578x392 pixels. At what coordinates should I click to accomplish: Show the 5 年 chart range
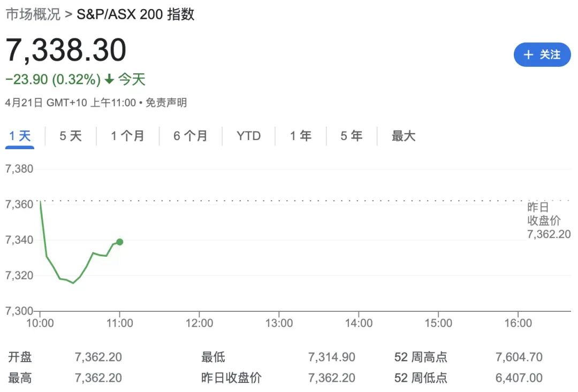(x=352, y=136)
